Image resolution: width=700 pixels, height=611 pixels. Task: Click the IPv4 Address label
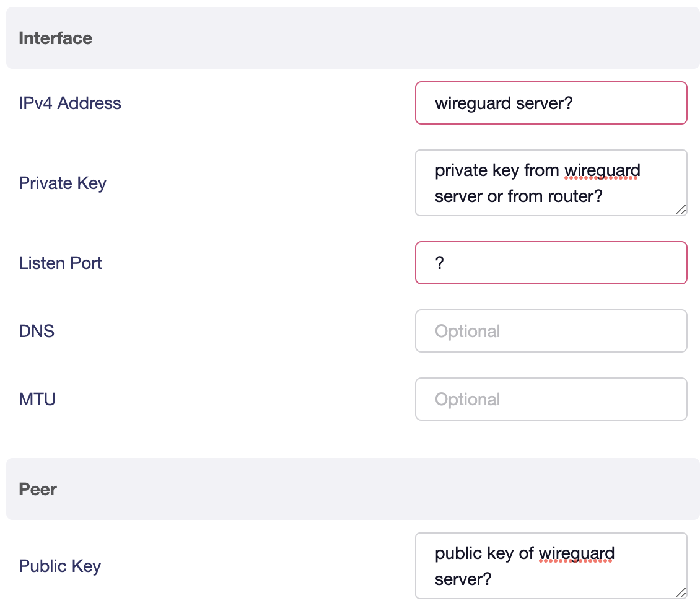(70, 103)
